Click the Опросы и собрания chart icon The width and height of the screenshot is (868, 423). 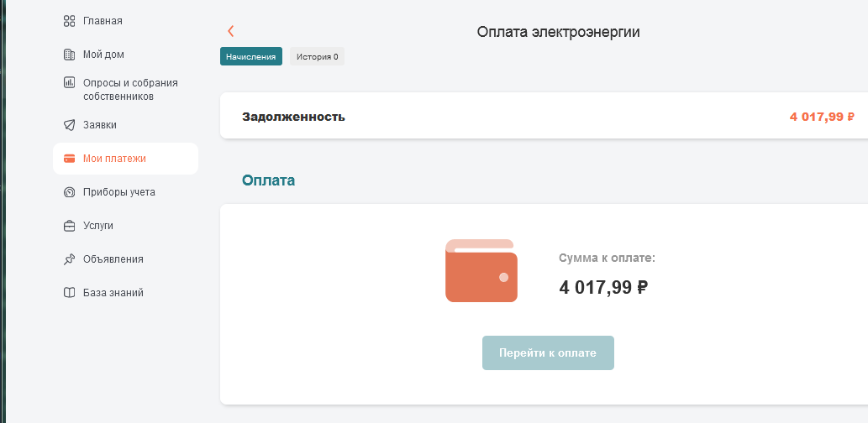[69, 83]
